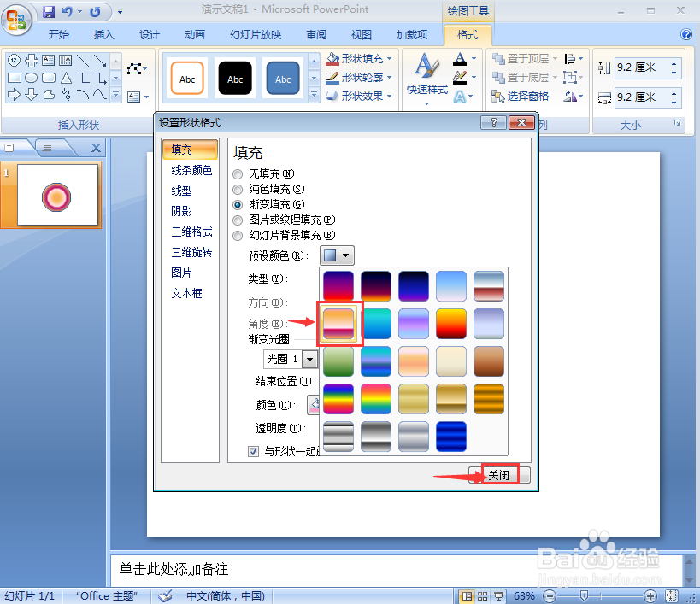Click the zoom slider handle
Viewport: 700px width, 604px height.
tap(584, 596)
